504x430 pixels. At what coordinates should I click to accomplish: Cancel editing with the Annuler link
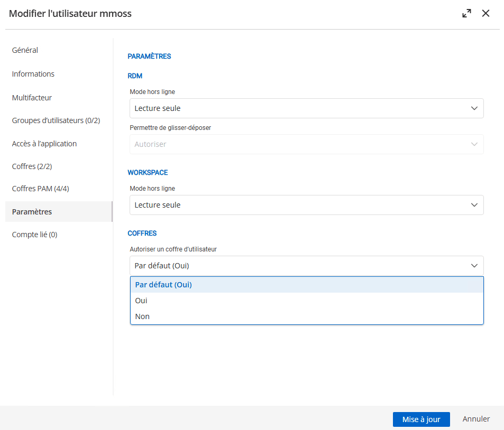point(475,418)
